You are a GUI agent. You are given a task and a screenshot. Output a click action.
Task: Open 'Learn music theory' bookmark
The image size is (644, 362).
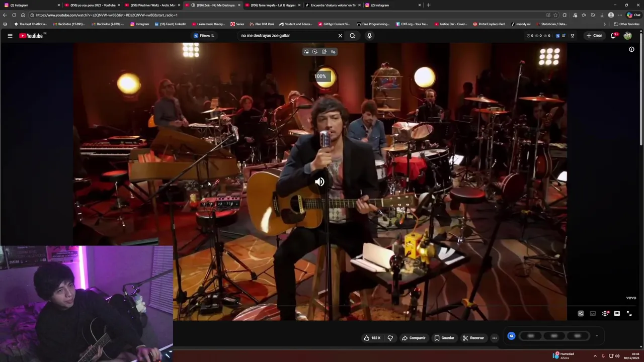[208, 24]
